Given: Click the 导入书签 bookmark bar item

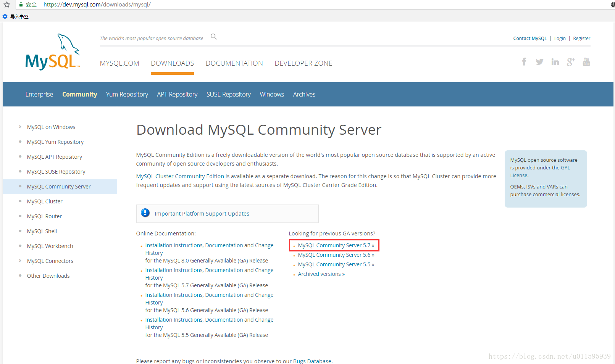Looking at the screenshot, I should (19, 16).
